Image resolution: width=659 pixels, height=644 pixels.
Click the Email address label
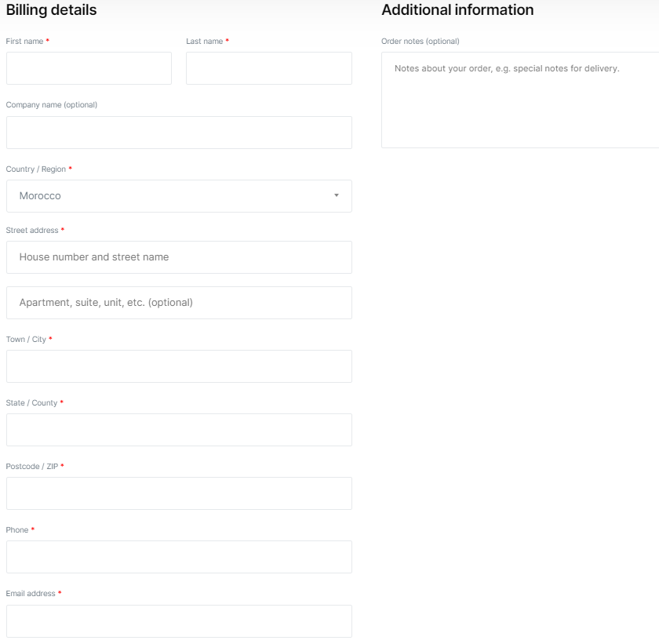pos(31,594)
